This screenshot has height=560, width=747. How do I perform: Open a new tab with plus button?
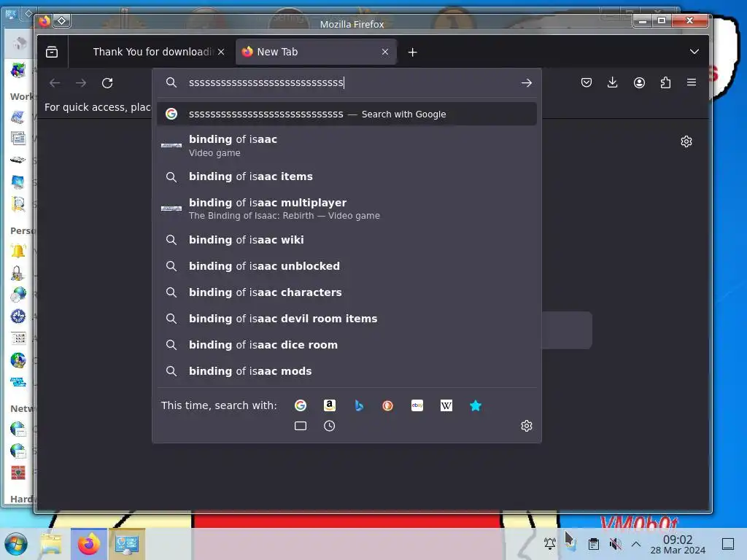click(413, 52)
